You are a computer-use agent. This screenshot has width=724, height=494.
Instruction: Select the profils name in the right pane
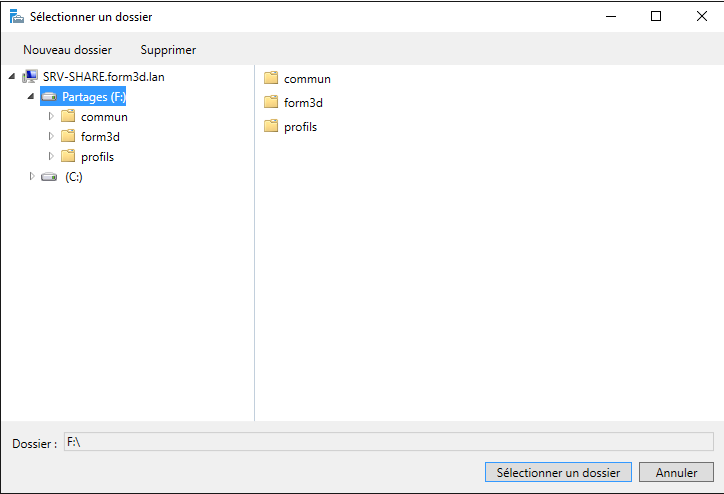point(301,127)
